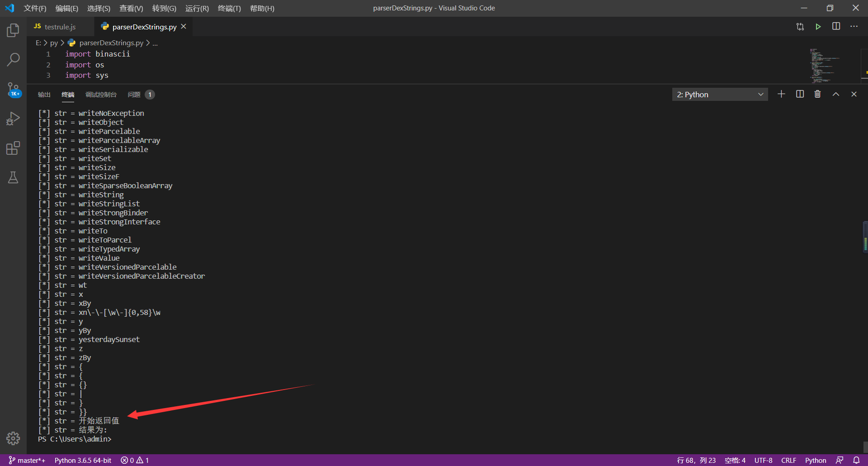This screenshot has height=466, width=868.
Task: Click line number 1 in editor gutter
Action: (x=48, y=54)
